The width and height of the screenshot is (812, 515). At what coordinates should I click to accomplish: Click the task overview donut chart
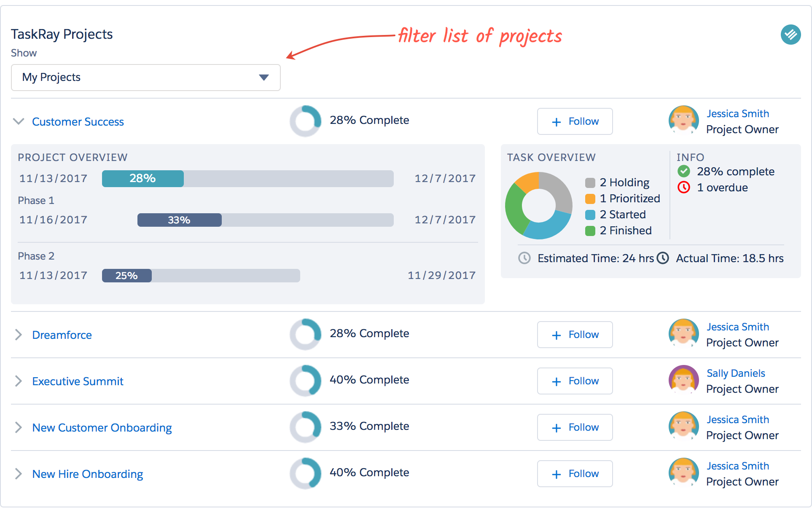pyautogui.click(x=539, y=206)
